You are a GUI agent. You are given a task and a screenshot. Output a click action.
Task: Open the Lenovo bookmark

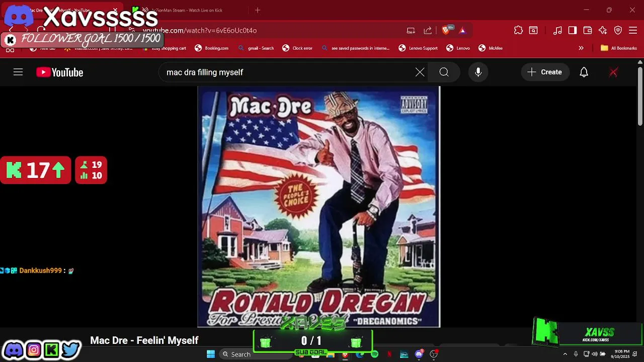pyautogui.click(x=458, y=48)
